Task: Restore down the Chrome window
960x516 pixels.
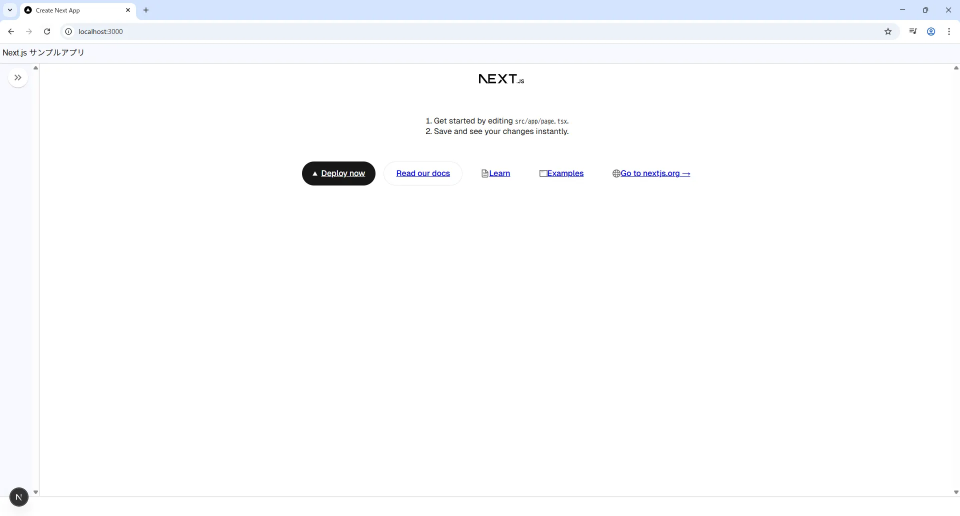Action: pos(925,10)
